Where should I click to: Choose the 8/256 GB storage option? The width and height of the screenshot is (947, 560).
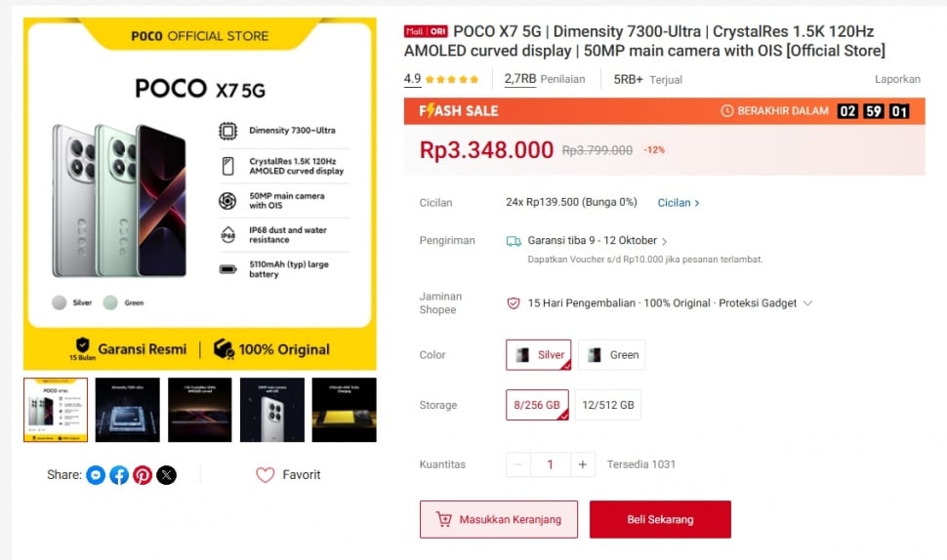[537, 405]
